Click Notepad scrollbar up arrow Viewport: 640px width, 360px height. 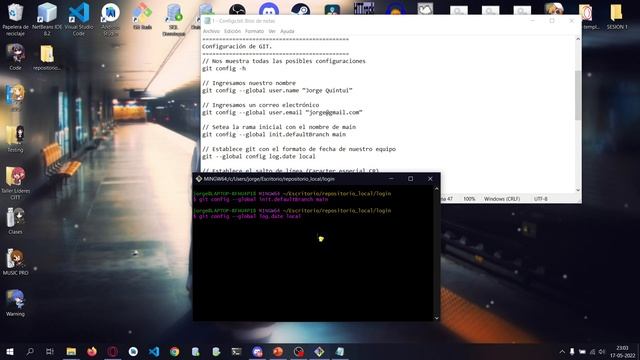pyautogui.click(x=578, y=39)
